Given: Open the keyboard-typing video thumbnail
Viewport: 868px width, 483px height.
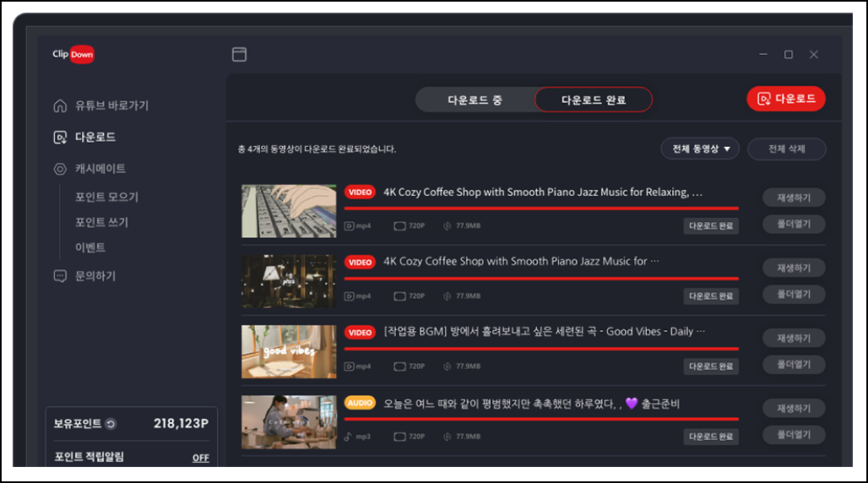Looking at the screenshot, I should click(x=289, y=211).
